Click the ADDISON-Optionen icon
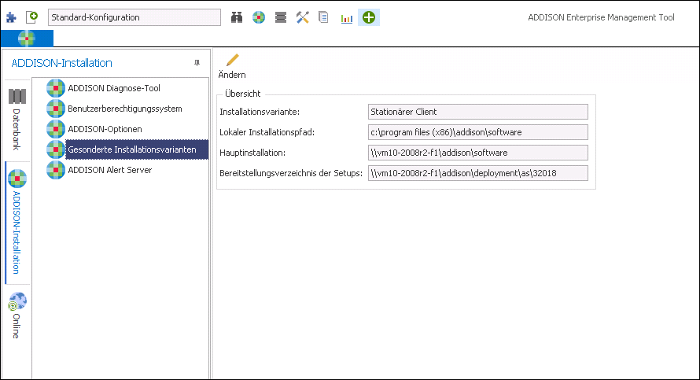This screenshot has height=380, width=700. pos(55,129)
